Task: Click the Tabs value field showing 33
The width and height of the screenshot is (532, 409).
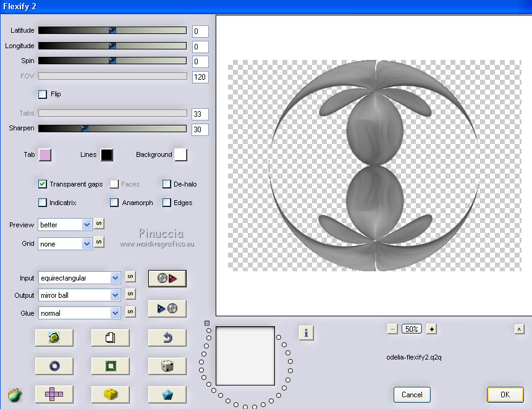Action: pos(200,114)
